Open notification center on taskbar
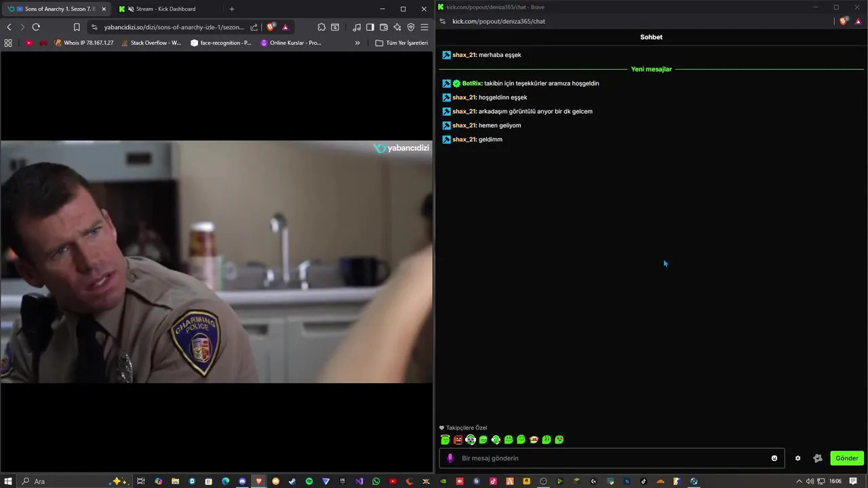868x488 pixels. pos(853,481)
